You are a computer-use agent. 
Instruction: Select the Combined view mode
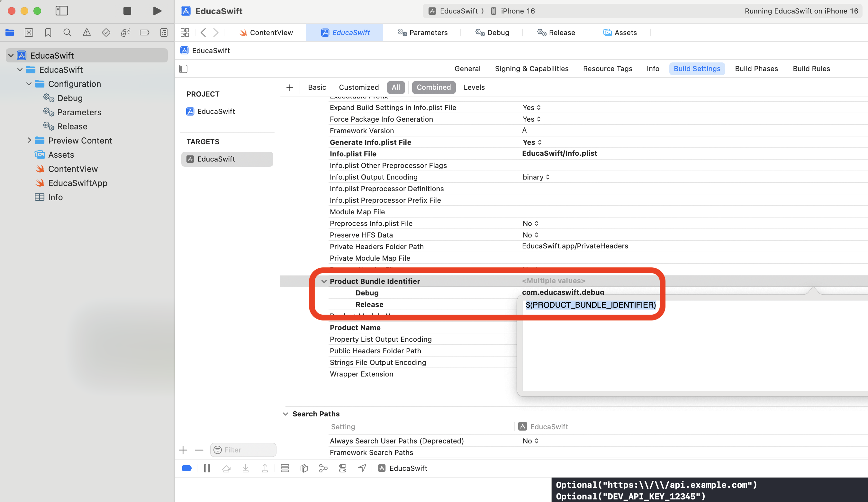[434, 88]
